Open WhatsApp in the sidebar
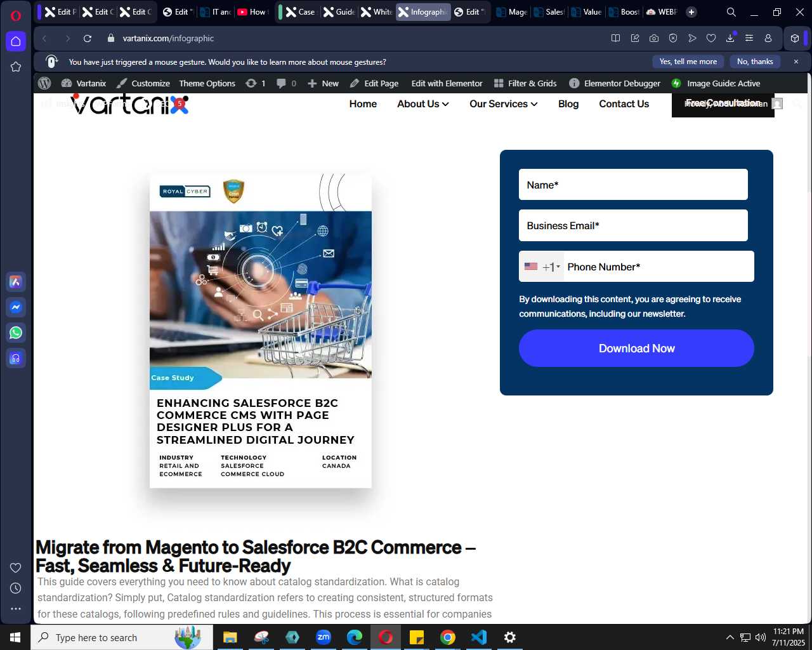812x650 pixels. point(16,333)
